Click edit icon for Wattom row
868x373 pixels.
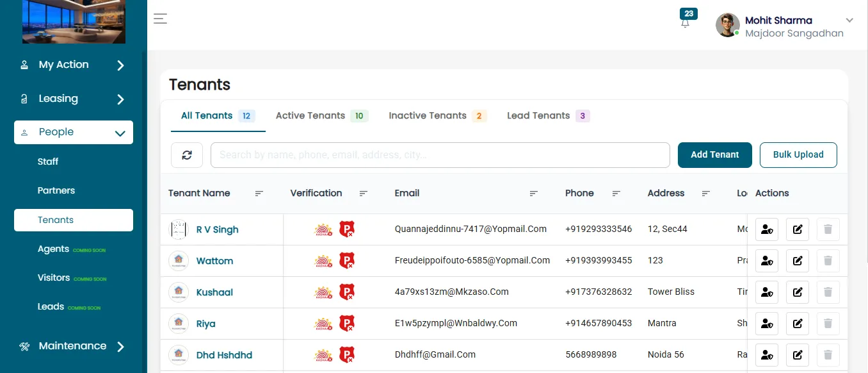coord(798,261)
